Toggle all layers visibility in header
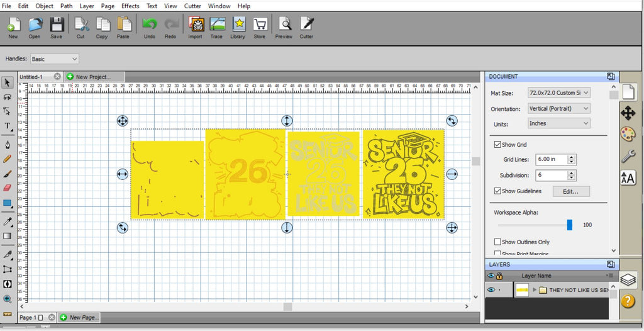 coord(491,276)
